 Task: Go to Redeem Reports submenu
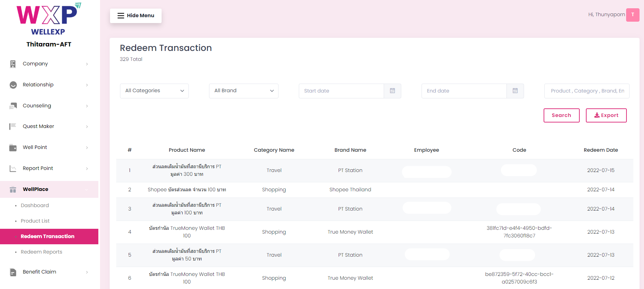42,252
